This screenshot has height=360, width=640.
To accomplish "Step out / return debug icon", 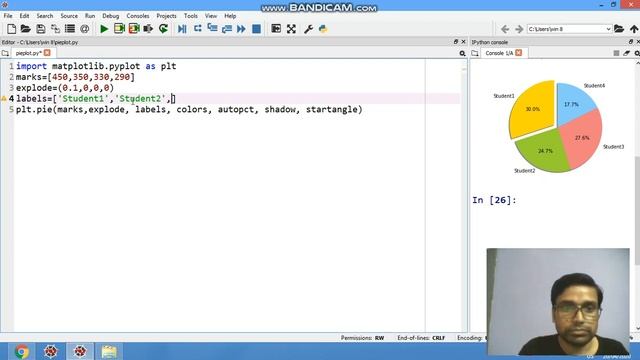I will [x=227, y=29].
